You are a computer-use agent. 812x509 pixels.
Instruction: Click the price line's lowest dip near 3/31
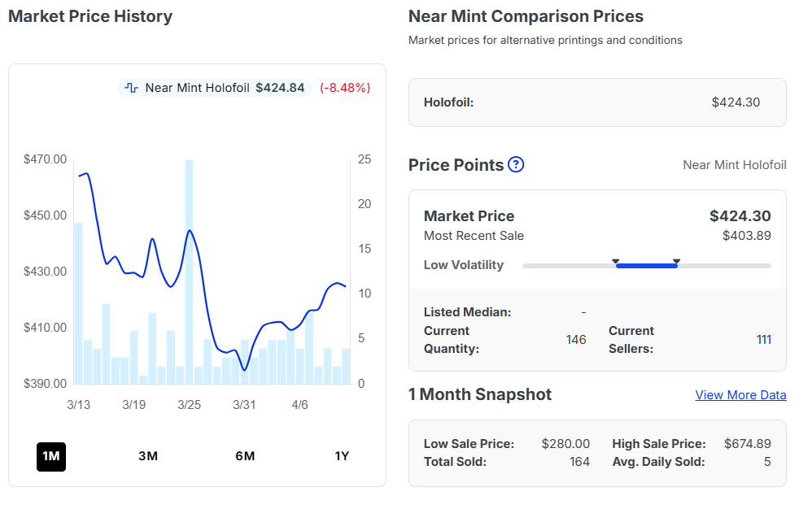click(x=245, y=370)
